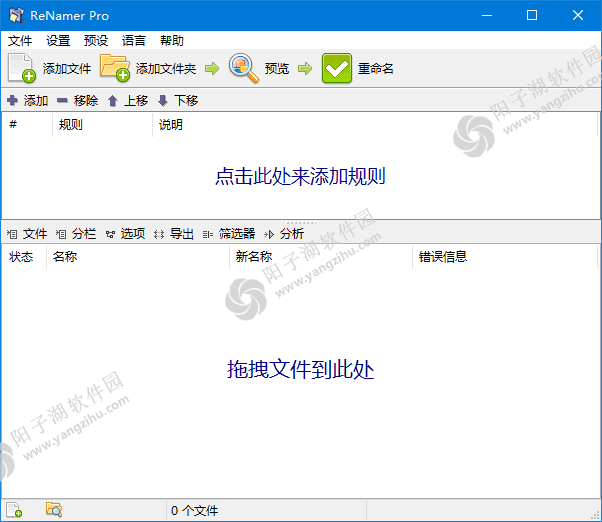This screenshot has height=522, width=602.
Task: Open the 预设 (Presets) menu
Action: point(96,40)
